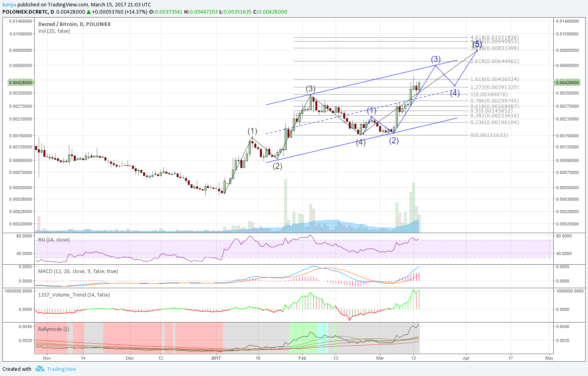Click the 0.01400000 label on right price axis

point(567,21)
